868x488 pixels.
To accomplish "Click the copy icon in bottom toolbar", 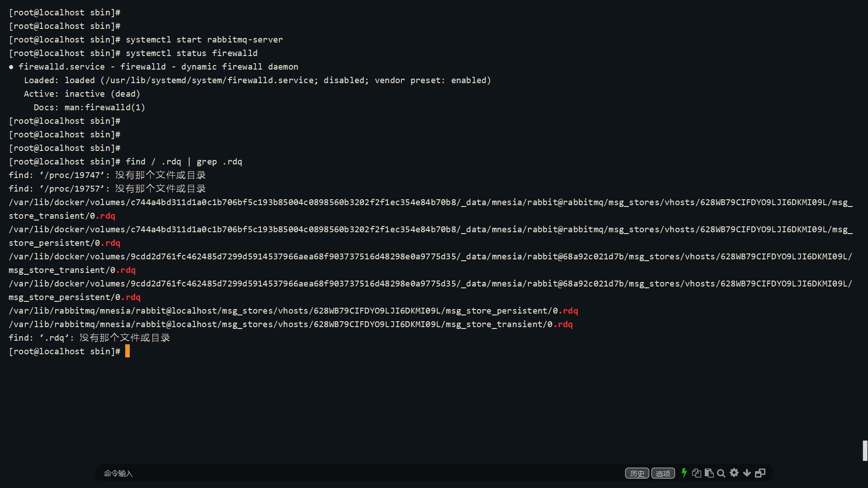I will click(x=697, y=473).
